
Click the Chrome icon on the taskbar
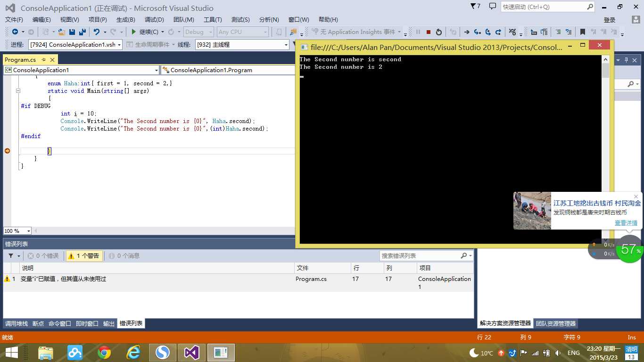tap(104, 353)
